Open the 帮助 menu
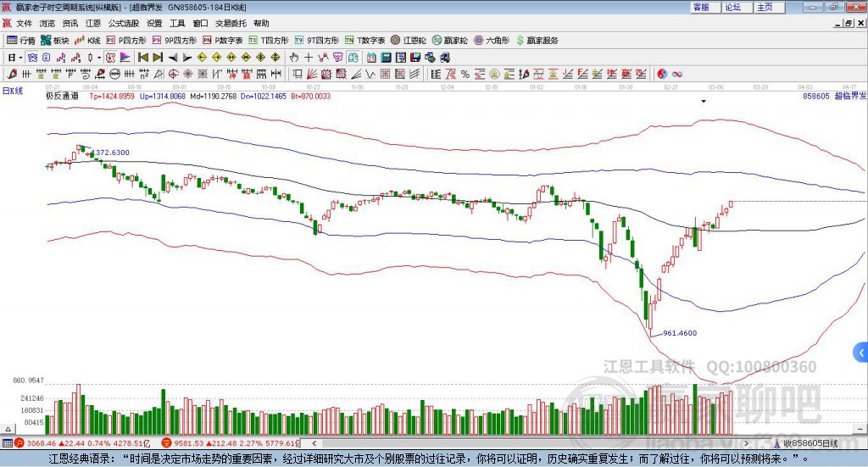Image resolution: width=868 pixels, height=467 pixels. (x=261, y=23)
